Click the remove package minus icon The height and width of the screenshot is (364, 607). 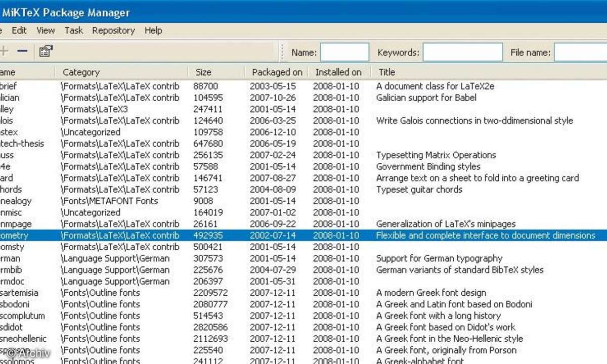[x=22, y=51]
